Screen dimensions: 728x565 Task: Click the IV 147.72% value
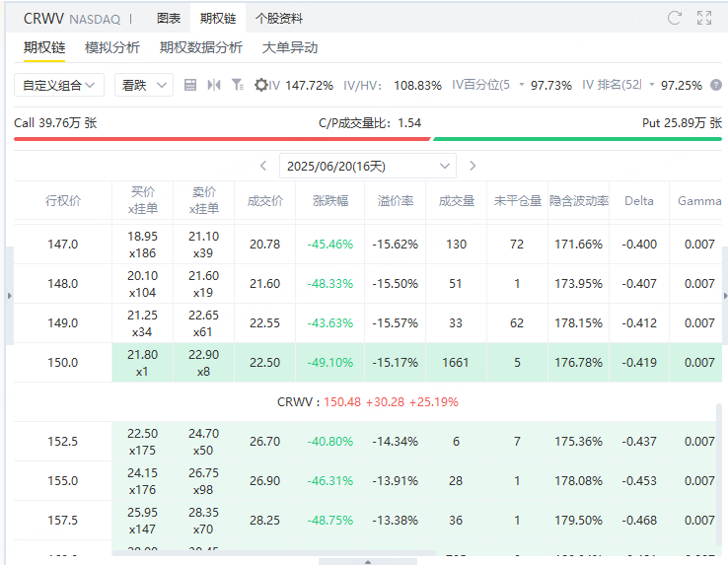coord(309,86)
